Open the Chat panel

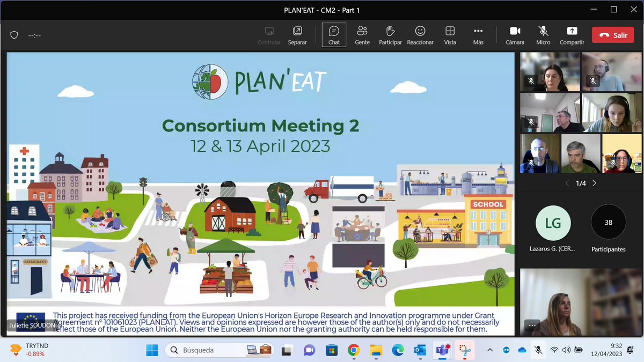point(334,35)
